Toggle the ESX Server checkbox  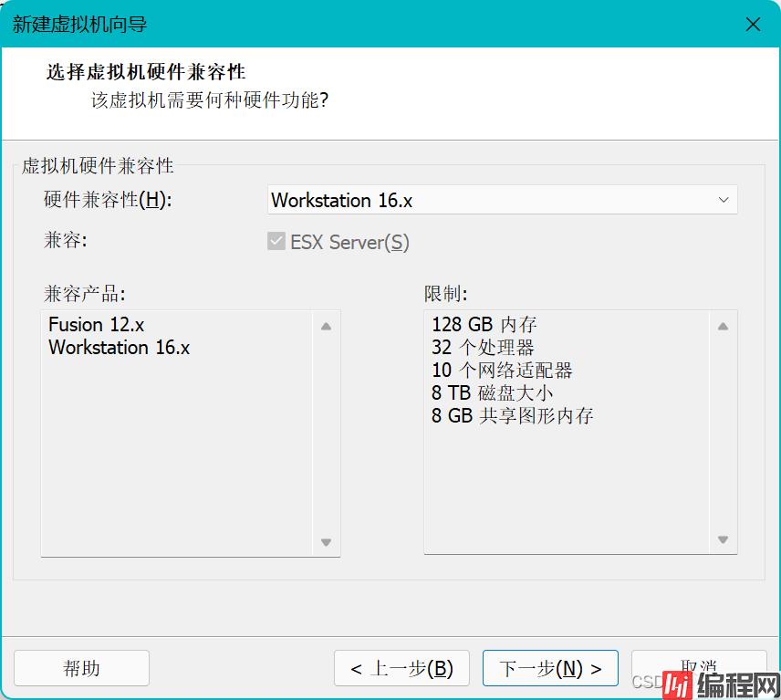click(x=276, y=242)
